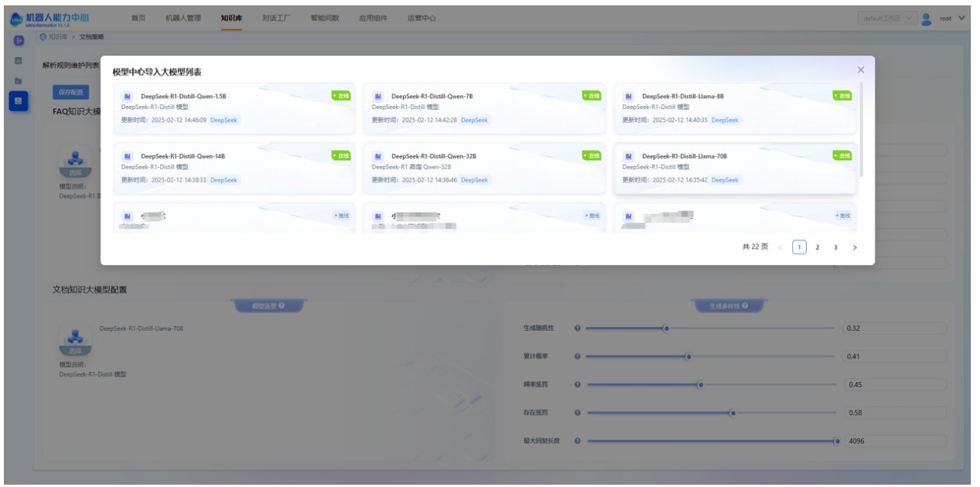The image size is (980, 487).
Task: Click the 累计概率 slider handle
Action: (688, 356)
